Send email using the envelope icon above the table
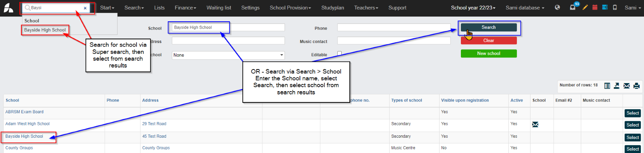Image resolution: width=644 pixels, height=153 pixels. tap(627, 86)
